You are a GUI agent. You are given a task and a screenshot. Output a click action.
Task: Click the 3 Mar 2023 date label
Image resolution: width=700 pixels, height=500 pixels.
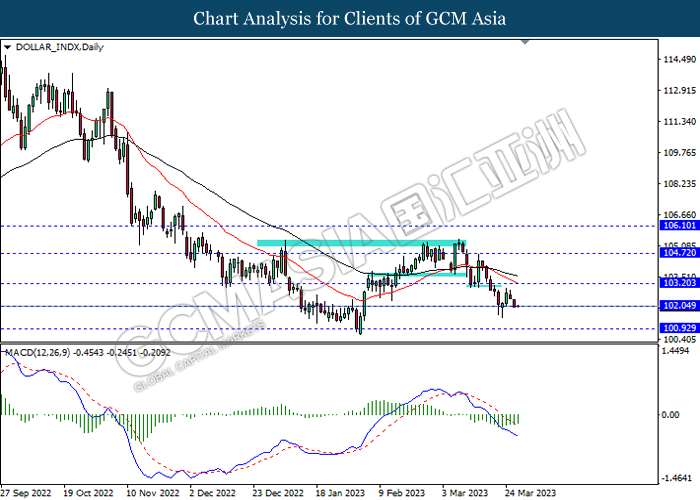(x=465, y=493)
